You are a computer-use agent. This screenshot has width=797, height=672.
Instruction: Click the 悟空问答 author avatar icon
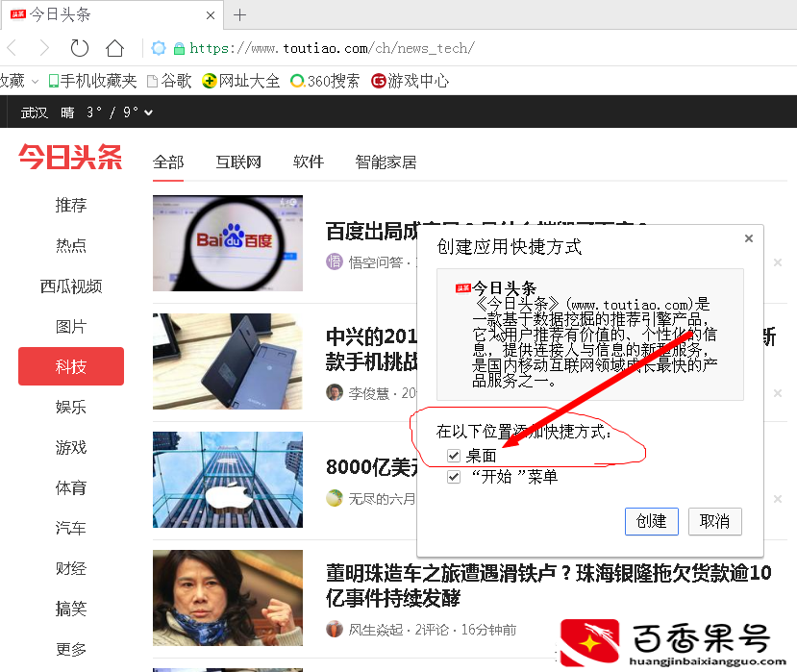[x=335, y=261]
